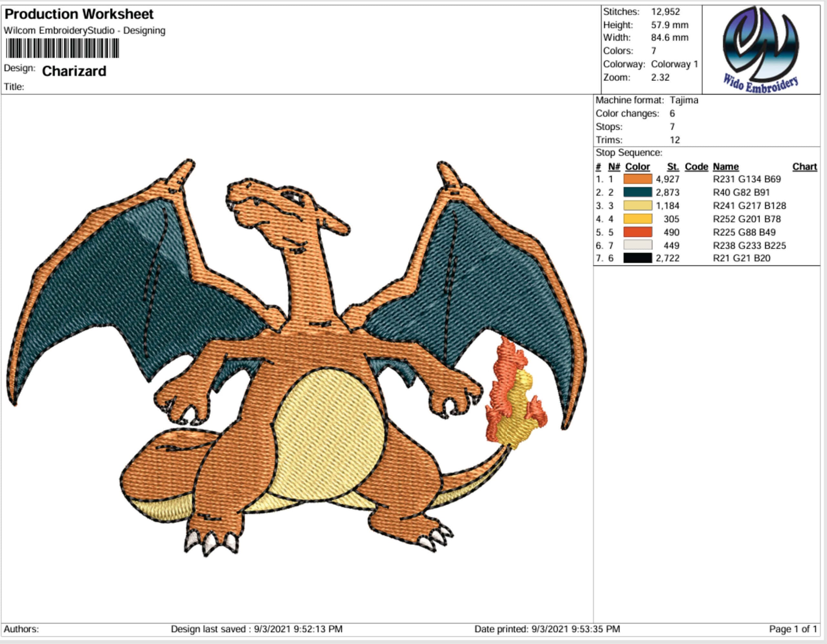Click stitch count "2,722" in row 7

668,258
